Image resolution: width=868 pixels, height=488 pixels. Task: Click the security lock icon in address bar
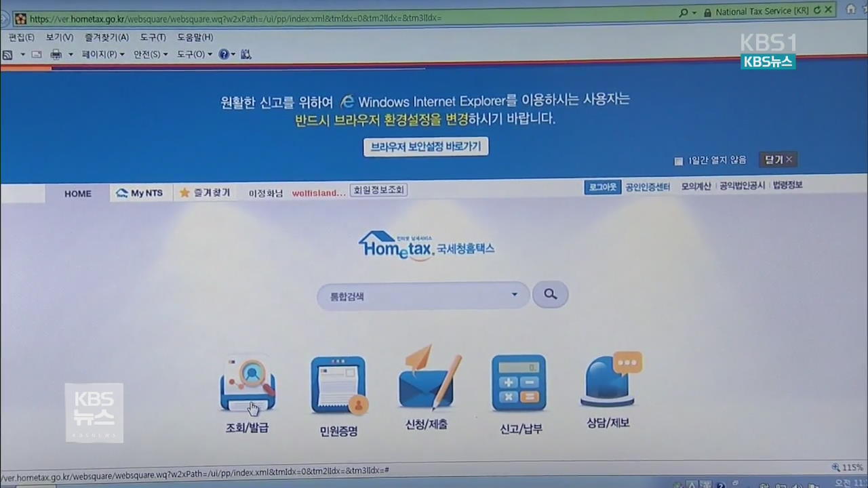pos(708,12)
